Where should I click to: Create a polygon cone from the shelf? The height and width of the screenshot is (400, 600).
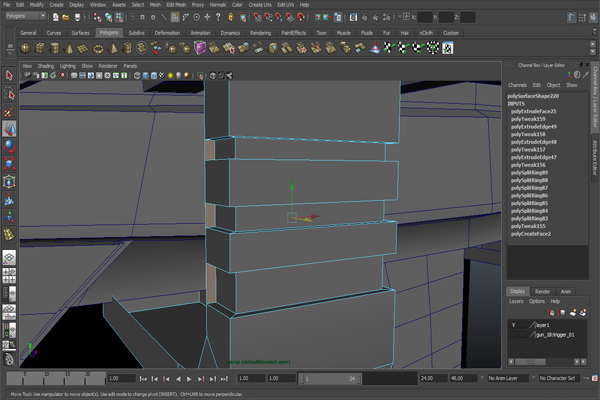(69, 48)
